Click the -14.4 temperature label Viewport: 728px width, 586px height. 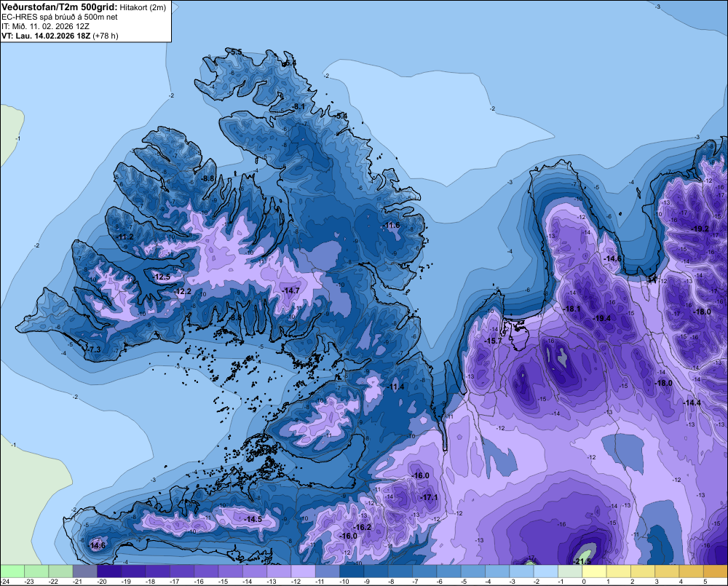pyautogui.click(x=692, y=403)
